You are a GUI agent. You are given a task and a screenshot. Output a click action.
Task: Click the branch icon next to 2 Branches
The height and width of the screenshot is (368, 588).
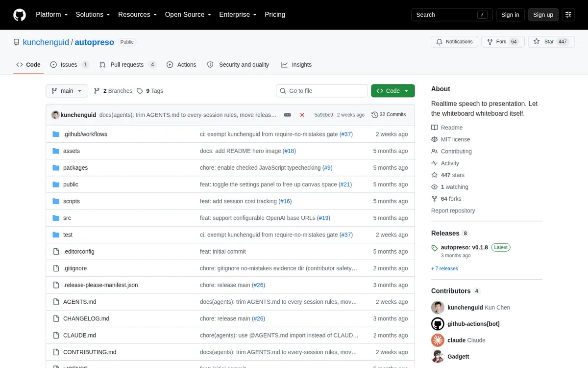(97, 91)
